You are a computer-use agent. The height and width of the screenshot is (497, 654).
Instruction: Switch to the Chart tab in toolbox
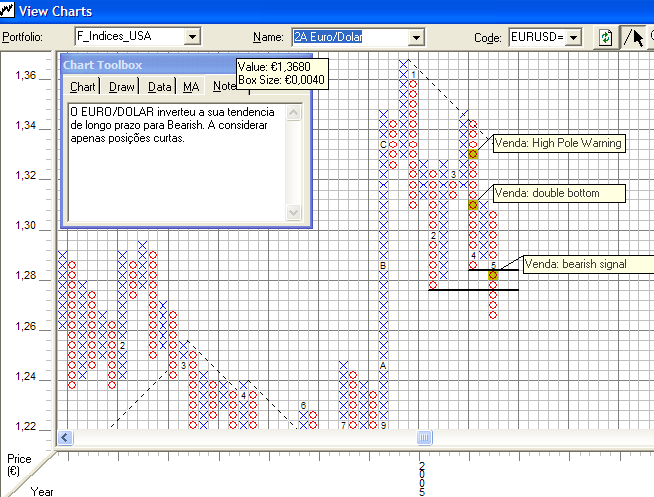(83, 87)
